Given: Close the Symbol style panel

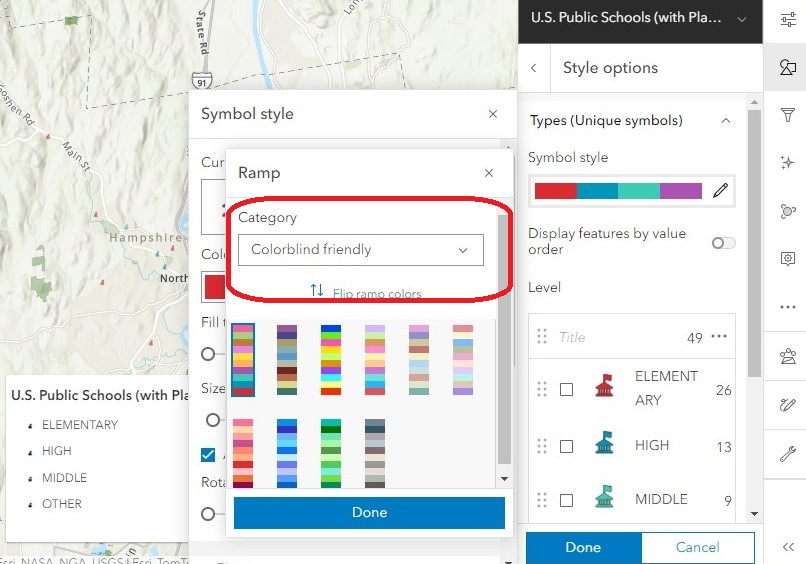Looking at the screenshot, I should [x=493, y=114].
